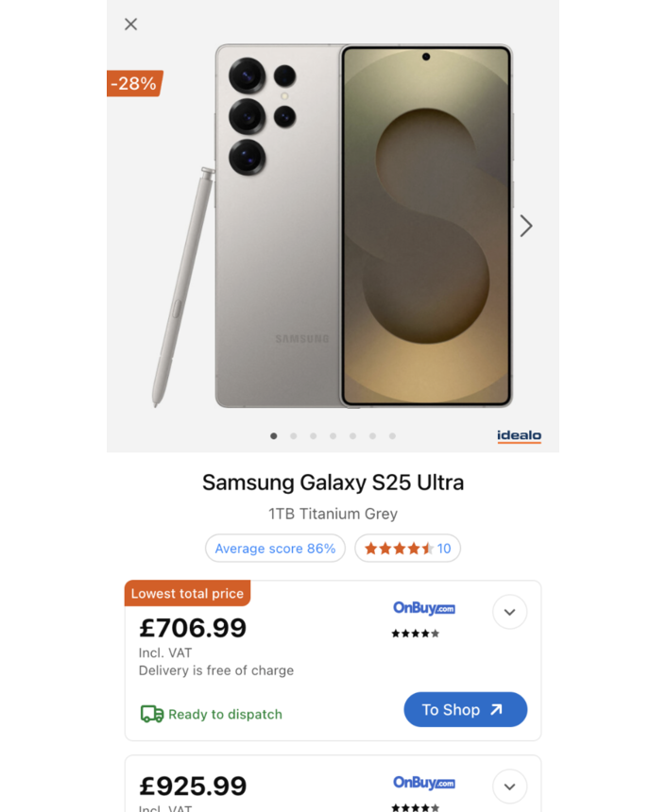
Task: Expand the £925.99 offer details chevron
Action: point(509,786)
